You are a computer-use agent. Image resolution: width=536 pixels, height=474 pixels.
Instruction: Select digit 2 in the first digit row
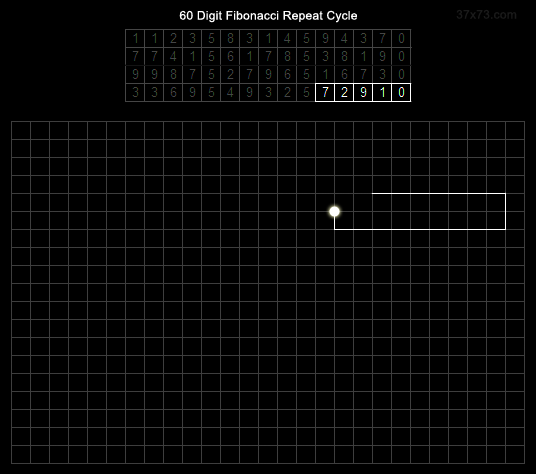[x=173, y=38]
